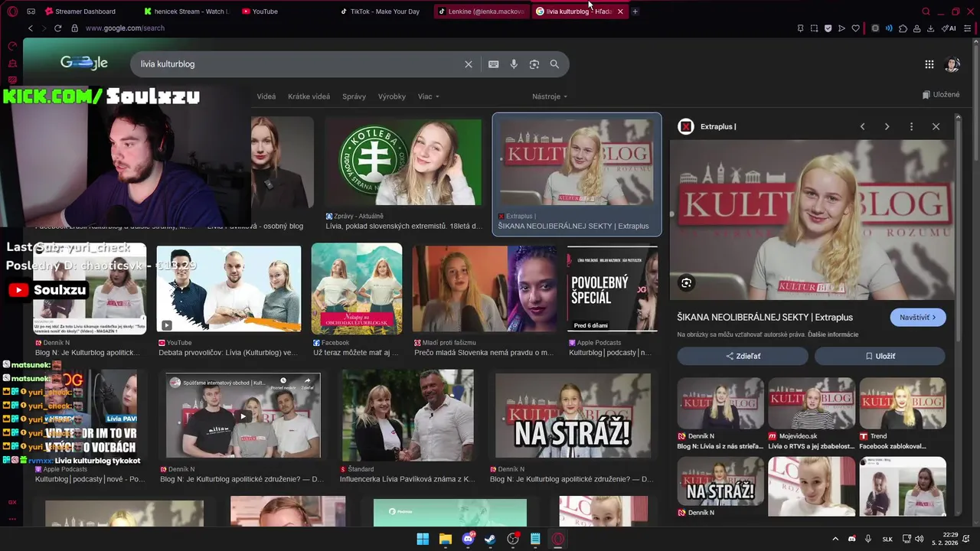Open the My Flow send icon
980x551 pixels.
point(841,28)
